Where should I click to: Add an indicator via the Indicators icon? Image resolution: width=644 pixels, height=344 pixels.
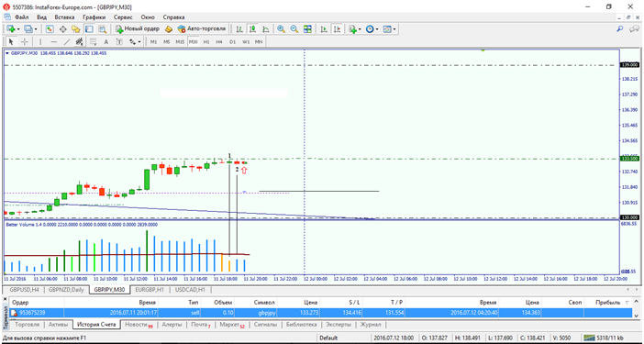click(352, 29)
